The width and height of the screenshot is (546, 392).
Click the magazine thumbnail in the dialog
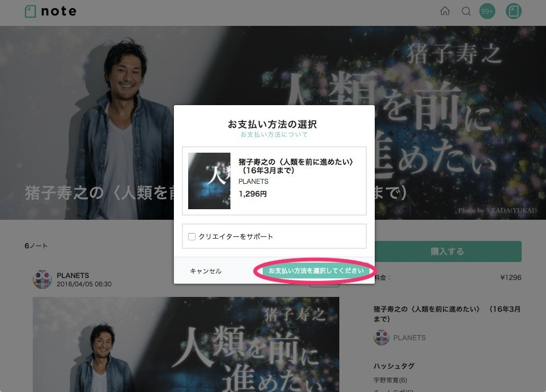pos(209,181)
